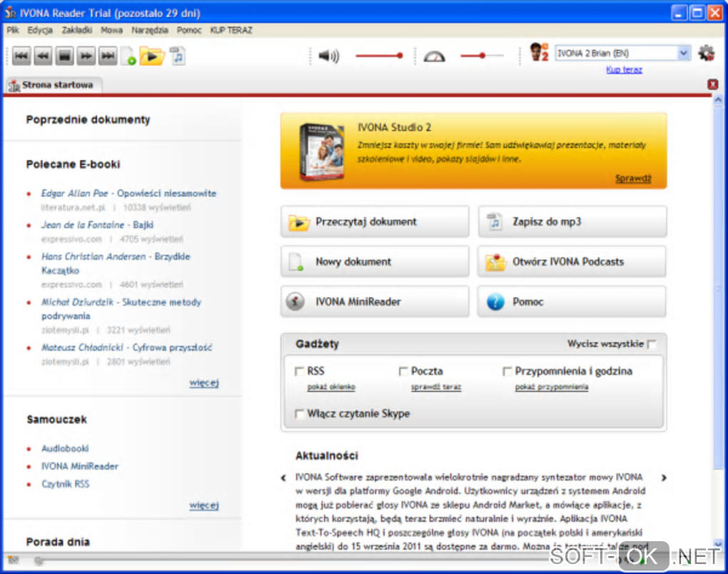Screen dimensions: 728x574
Task: Click the save to mp3 toolbar icon
Action: 177,56
